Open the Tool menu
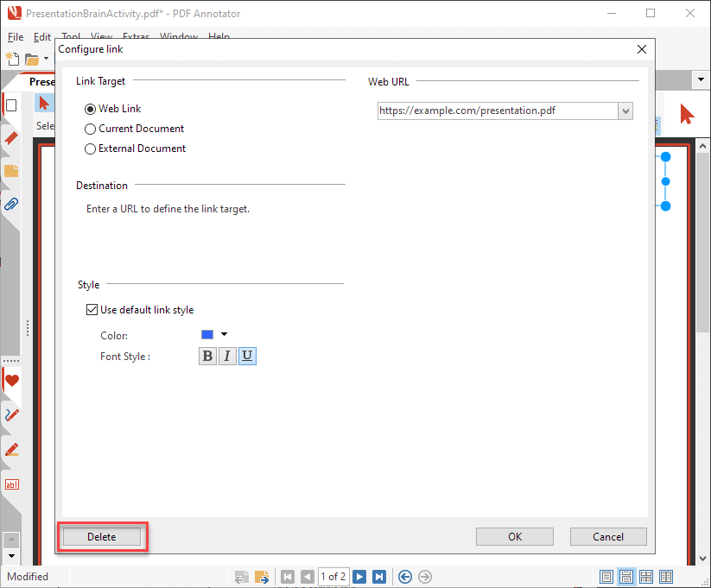 tap(71, 36)
